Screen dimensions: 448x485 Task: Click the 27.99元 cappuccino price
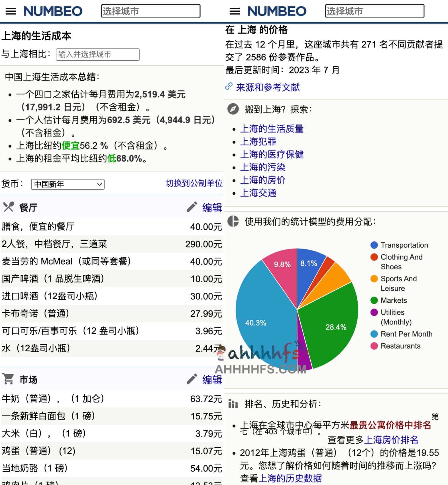(206, 314)
